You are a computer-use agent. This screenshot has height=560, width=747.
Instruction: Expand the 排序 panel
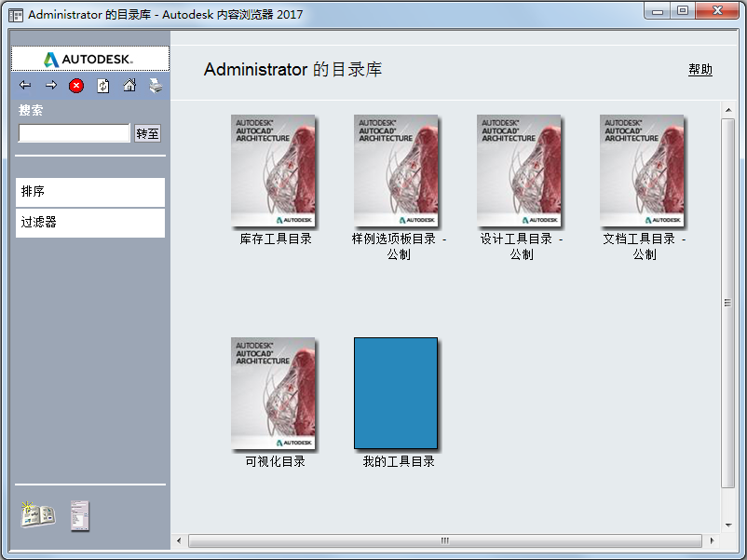point(90,192)
